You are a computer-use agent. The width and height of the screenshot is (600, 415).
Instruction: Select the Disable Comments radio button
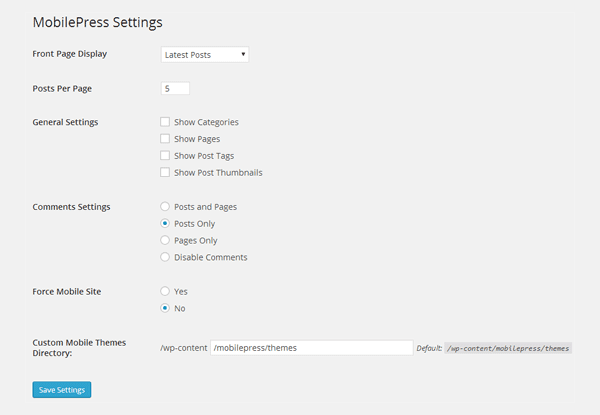(x=165, y=257)
